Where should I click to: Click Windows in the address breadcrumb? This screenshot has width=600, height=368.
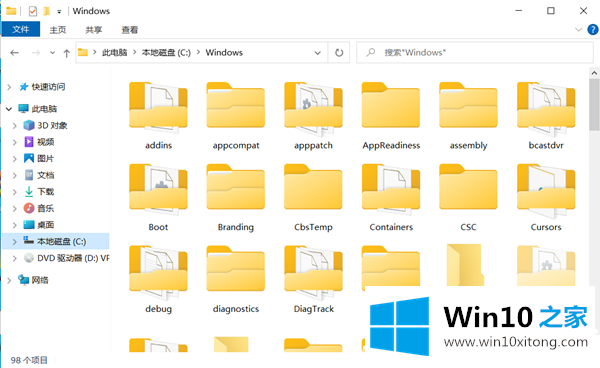224,52
